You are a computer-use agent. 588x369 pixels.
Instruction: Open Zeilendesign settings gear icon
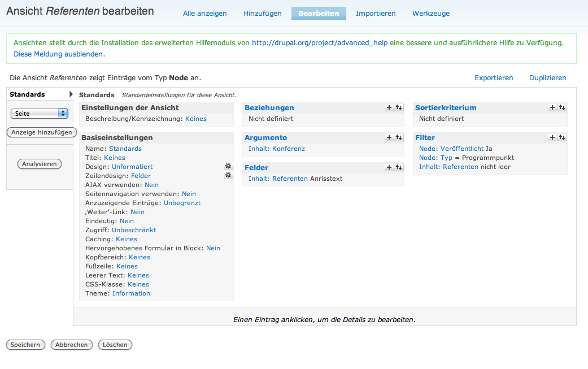coord(228,175)
